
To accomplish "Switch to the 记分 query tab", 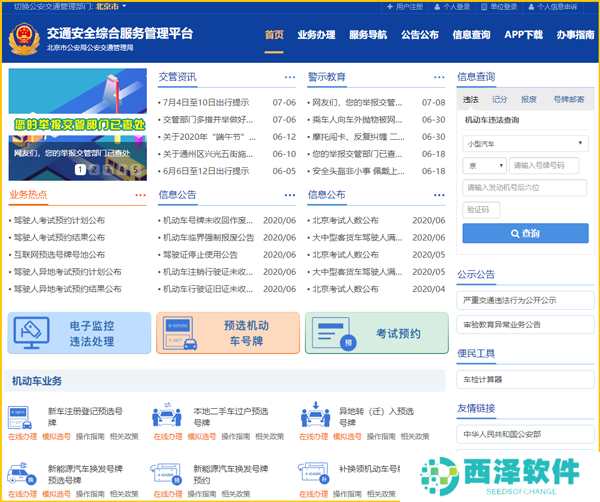I will [499, 99].
